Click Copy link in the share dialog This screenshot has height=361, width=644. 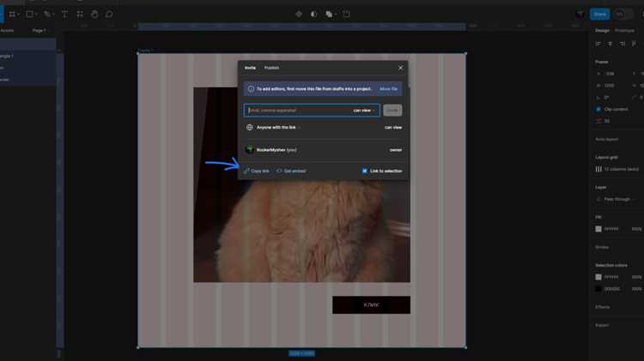click(256, 171)
